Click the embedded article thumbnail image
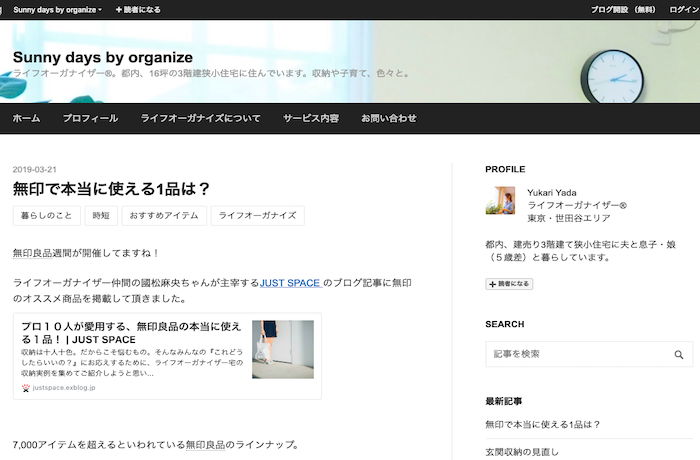 (x=282, y=349)
